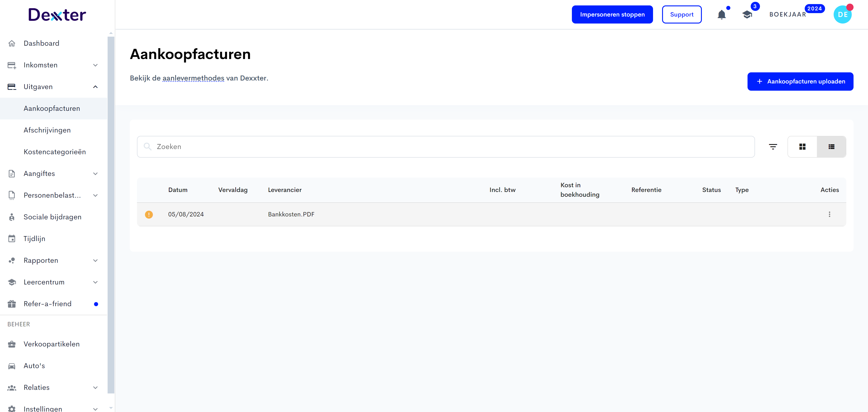Expand the Personenbelasting chevron
The image size is (868, 412).
(x=95, y=196)
